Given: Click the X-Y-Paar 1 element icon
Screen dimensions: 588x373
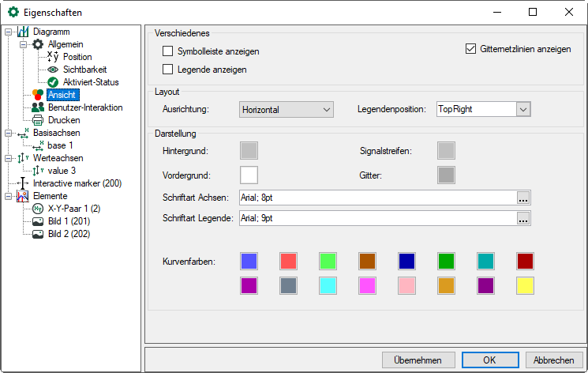Looking at the screenshot, I should (x=38, y=209).
